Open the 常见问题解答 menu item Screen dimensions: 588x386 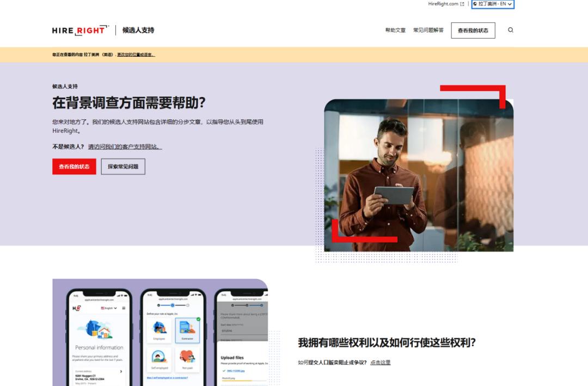point(428,30)
